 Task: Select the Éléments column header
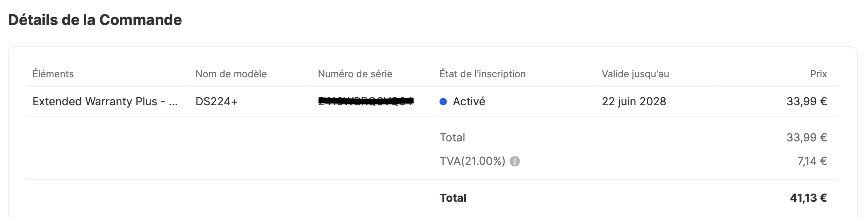(x=53, y=74)
